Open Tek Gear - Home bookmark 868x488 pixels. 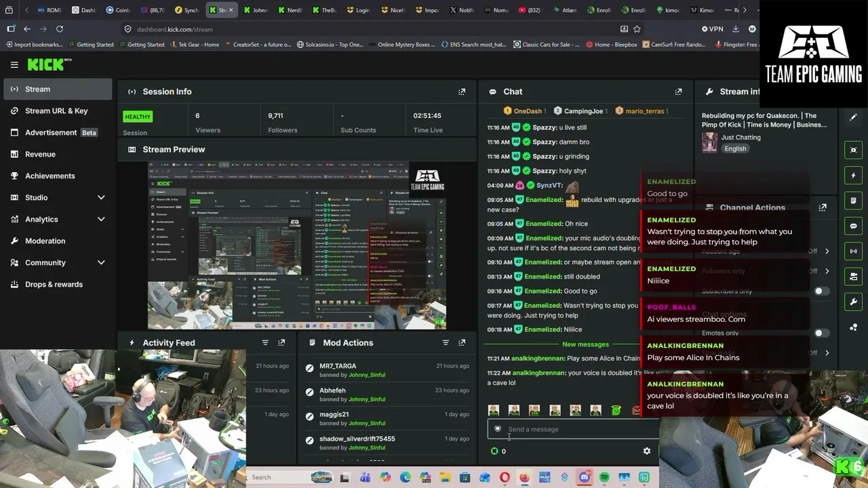point(194,45)
